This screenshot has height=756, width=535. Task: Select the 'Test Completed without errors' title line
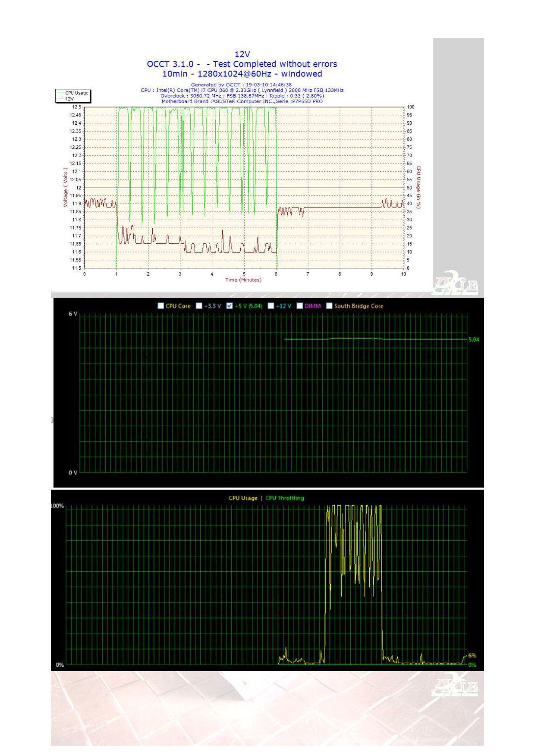242,64
